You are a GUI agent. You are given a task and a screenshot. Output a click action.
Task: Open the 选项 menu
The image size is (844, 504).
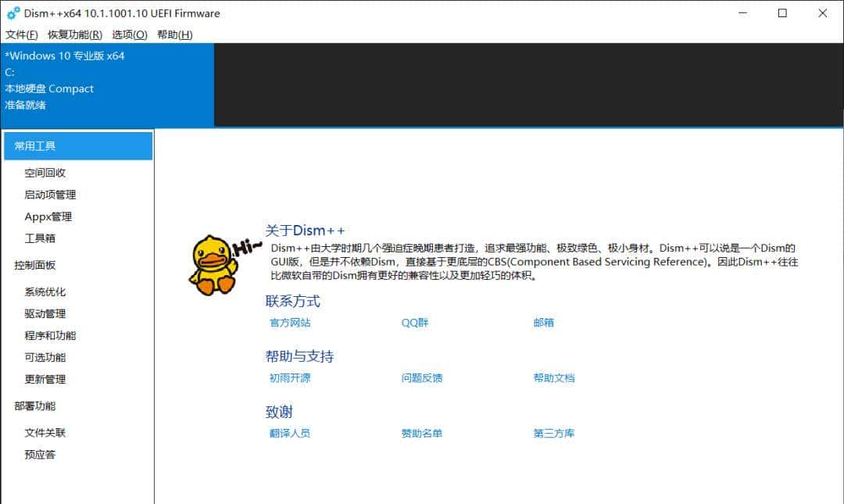click(x=129, y=34)
